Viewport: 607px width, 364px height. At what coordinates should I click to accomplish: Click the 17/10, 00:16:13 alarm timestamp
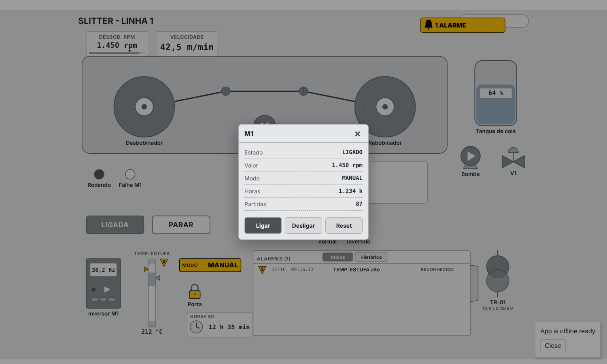point(293,269)
